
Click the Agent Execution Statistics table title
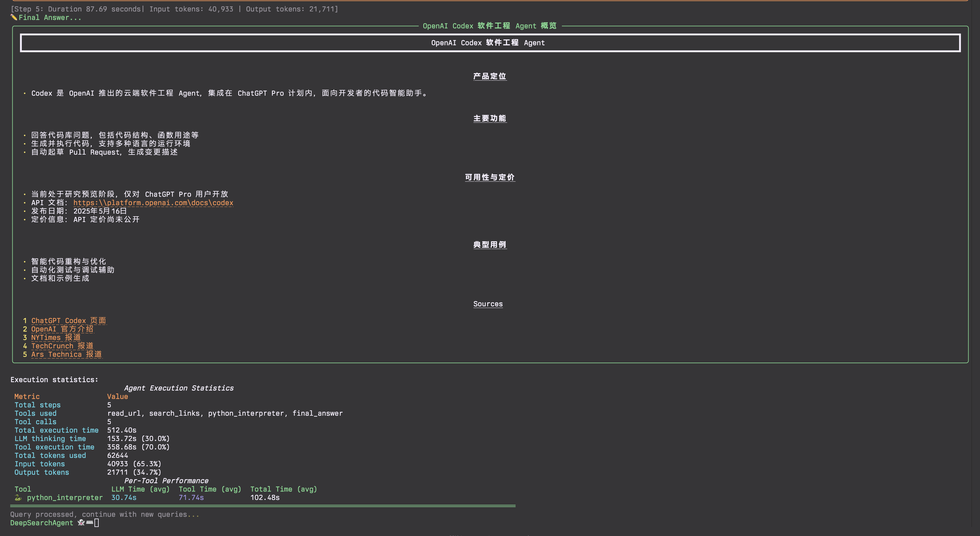179,388
